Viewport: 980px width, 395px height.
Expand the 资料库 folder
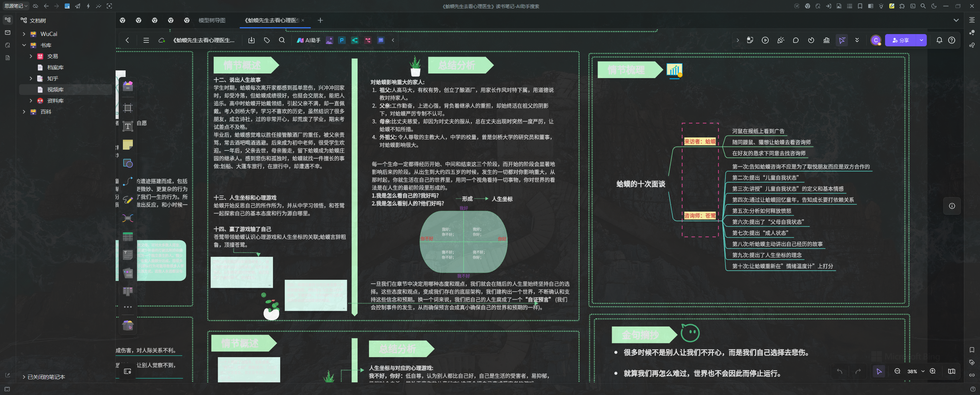[x=31, y=101]
